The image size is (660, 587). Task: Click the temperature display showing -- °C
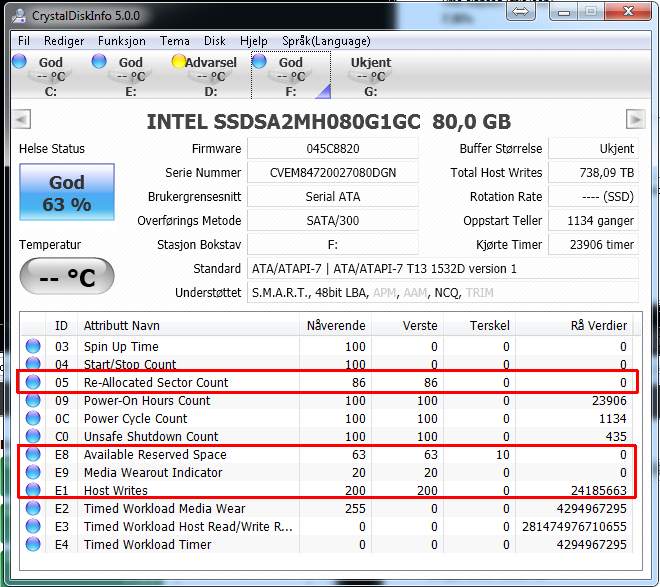tap(67, 276)
